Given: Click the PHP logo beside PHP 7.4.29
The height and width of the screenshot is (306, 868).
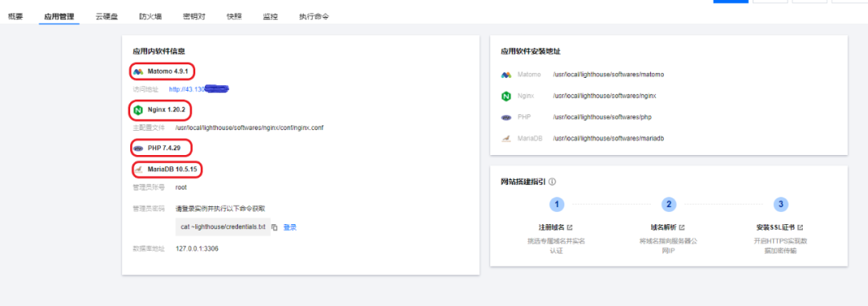Looking at the screenshot, I should coord(138,149).
